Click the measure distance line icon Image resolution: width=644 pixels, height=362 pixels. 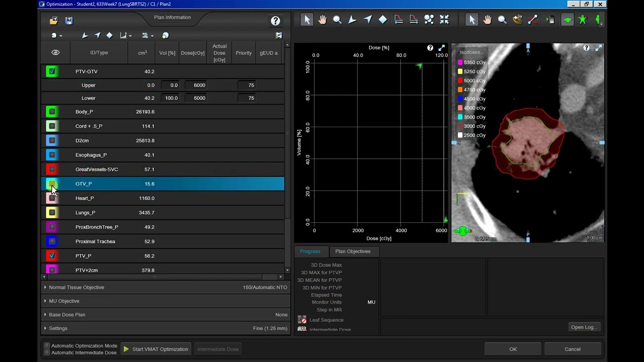pos(533,20)
